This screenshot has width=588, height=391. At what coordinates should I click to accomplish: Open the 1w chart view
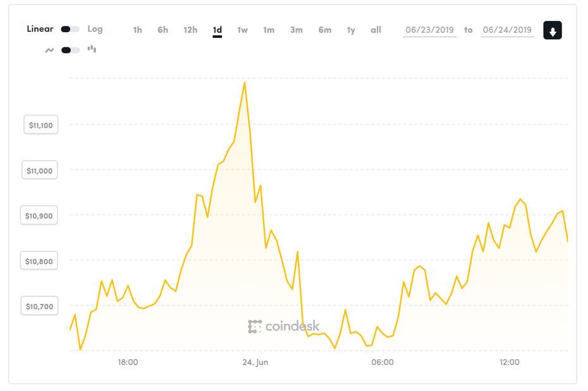click(x=243, y=30)
